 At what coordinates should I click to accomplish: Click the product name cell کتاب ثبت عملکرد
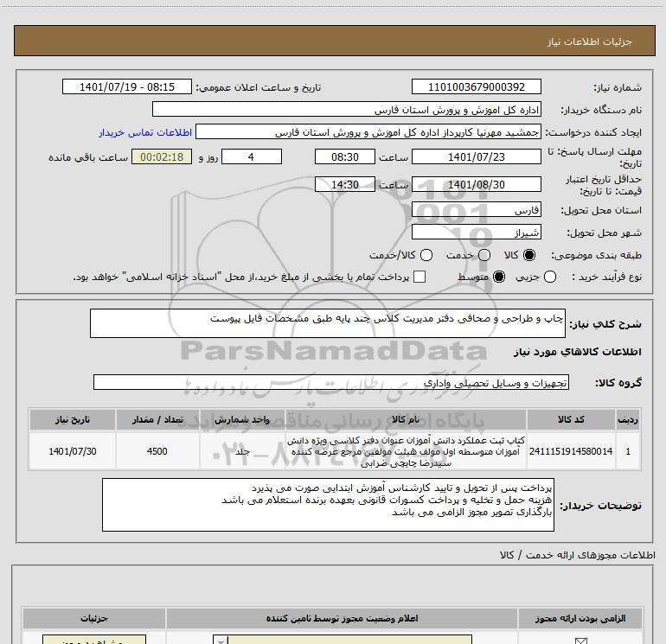(406, 451)
